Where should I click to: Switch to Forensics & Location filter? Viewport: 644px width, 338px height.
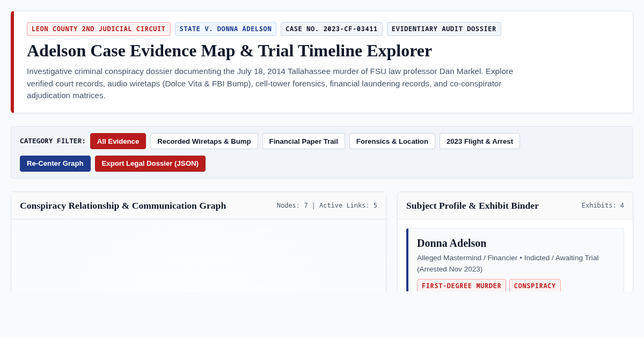tap(392, 141)
